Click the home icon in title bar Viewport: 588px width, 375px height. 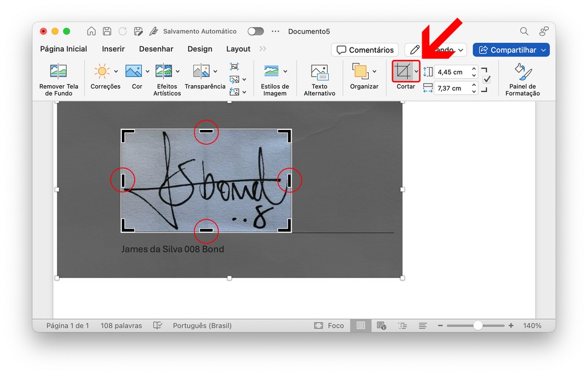coord(91,31)
